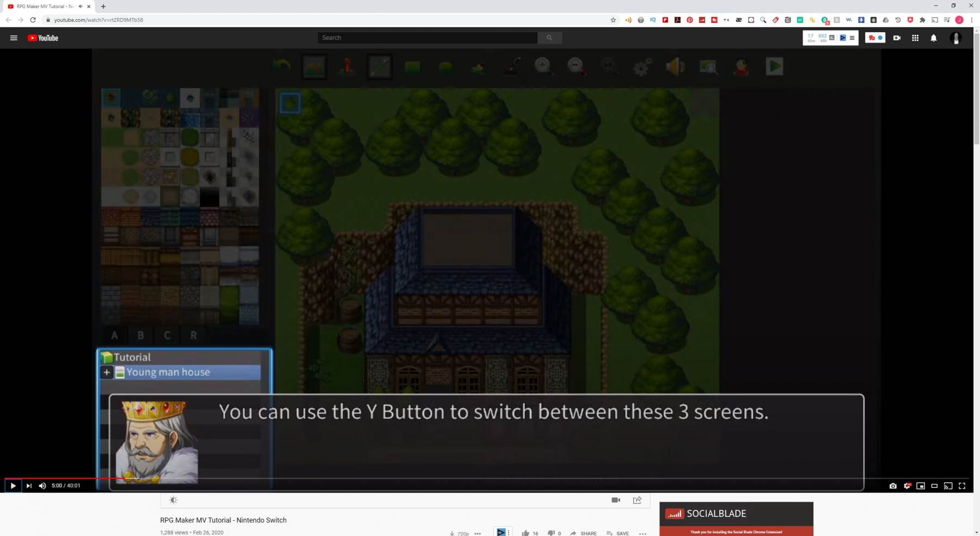Enable miniplayer mode
Viewport: 980px width, 536px height.
point(921,486)
